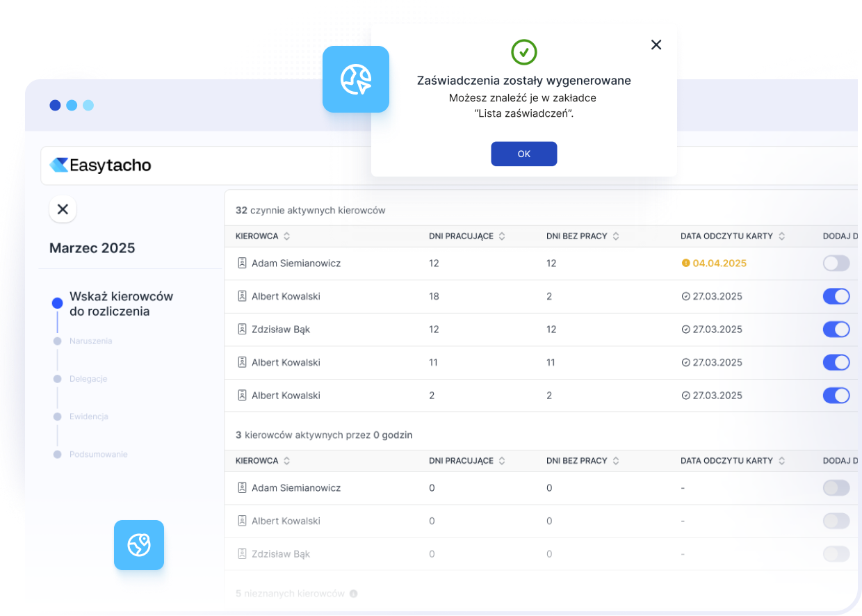The height and width of the screenshot is (616, 862).
Task: Click driver icon beside Adam Siemianowicz with 0 days
Action: 242,488
